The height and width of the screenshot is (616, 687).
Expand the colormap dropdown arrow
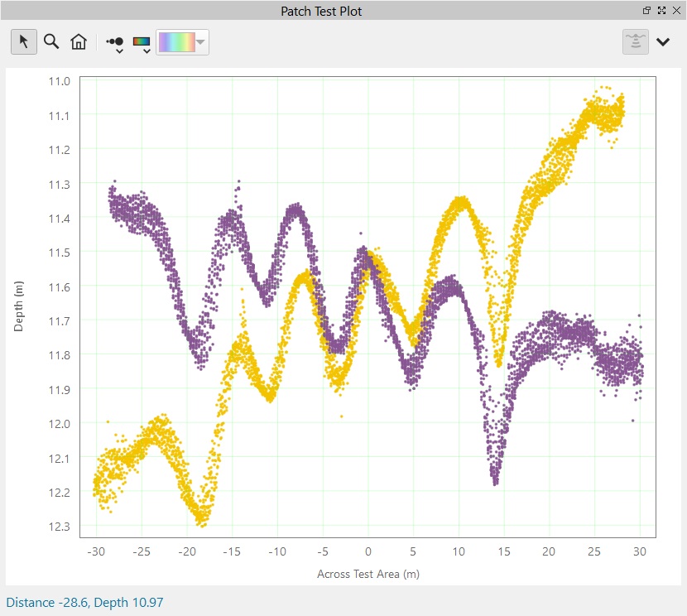(201, 42)
